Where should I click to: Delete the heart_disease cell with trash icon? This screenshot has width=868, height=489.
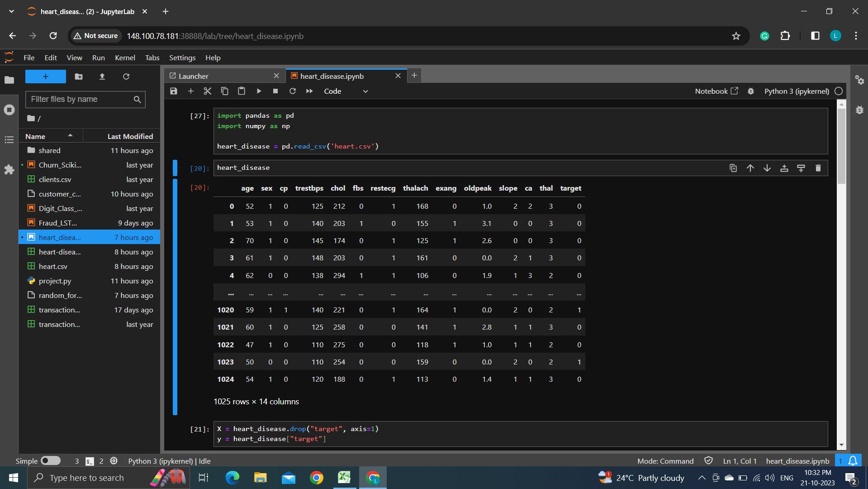point(818,168)
